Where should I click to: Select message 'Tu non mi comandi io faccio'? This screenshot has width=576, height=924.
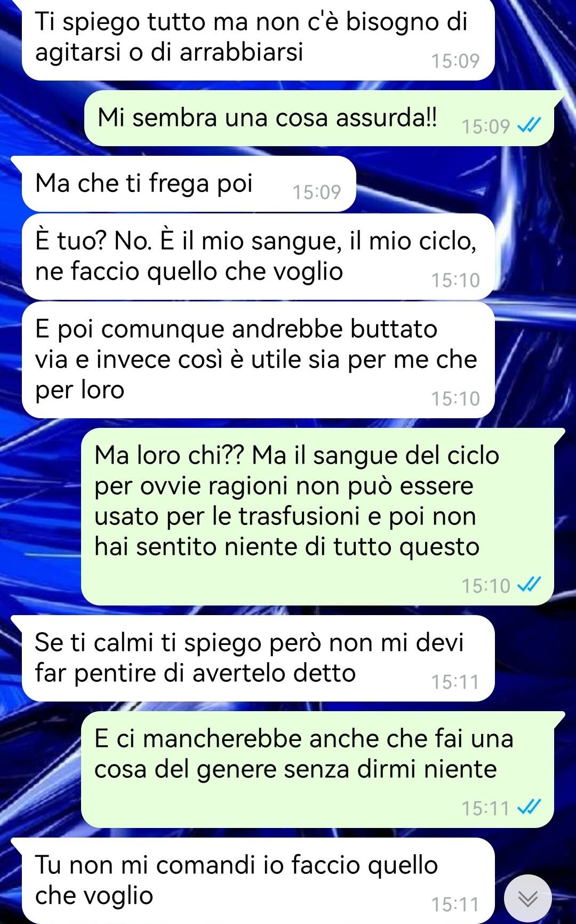[258, 881]
